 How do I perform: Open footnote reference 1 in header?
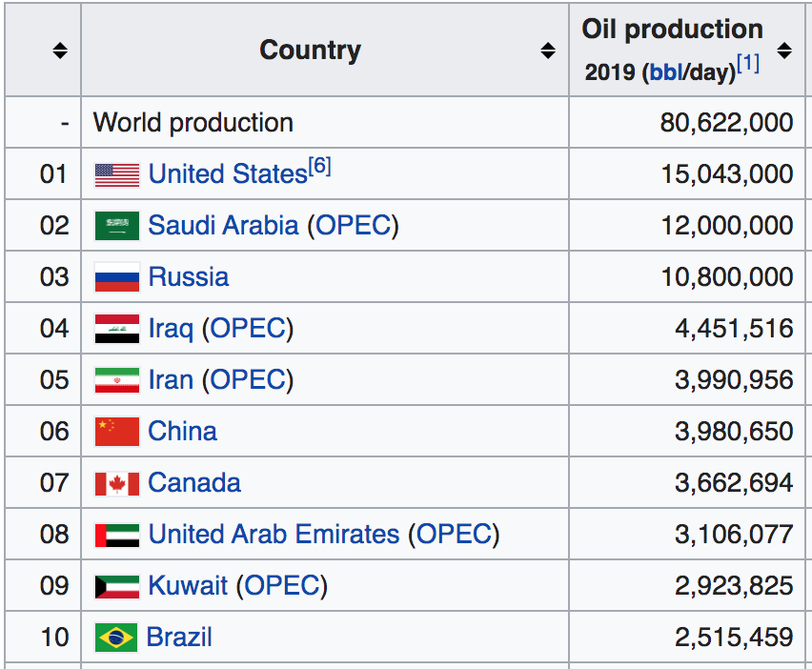tap(748, 64)
